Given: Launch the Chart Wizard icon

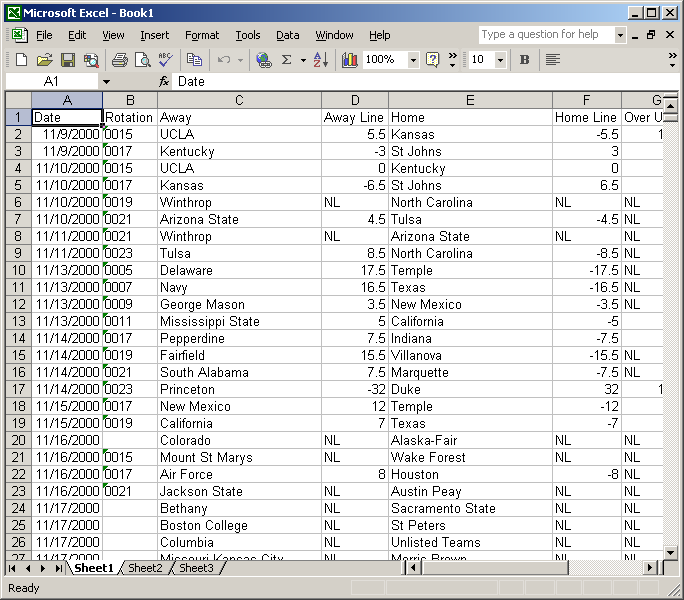Looking at the screenshot, I should [349, 59].
